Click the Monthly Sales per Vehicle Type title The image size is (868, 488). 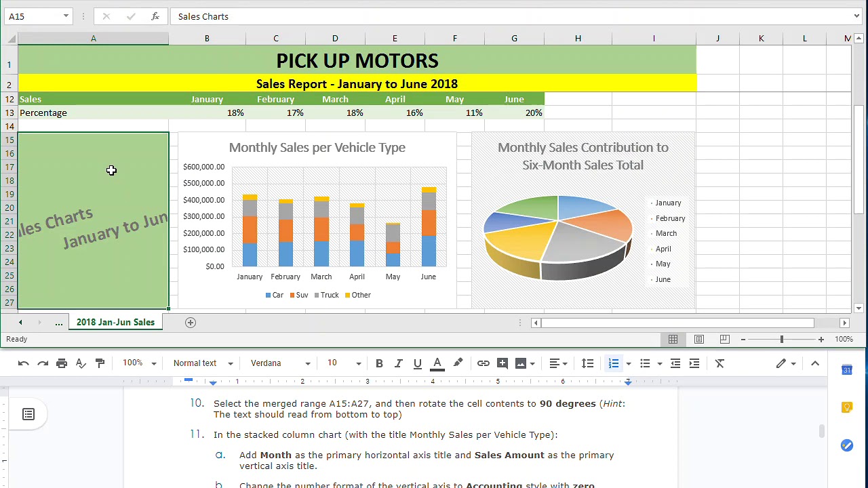[317, 148]
